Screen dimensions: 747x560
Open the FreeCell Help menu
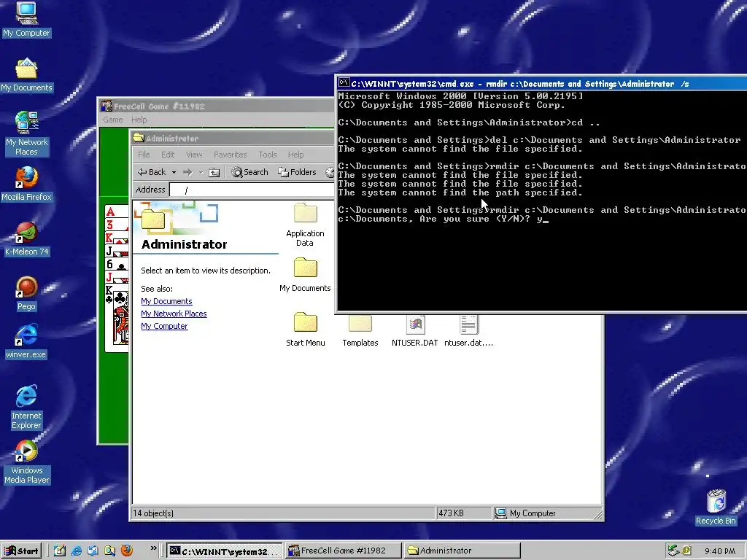pyautogui.click(x=139, y=120)
